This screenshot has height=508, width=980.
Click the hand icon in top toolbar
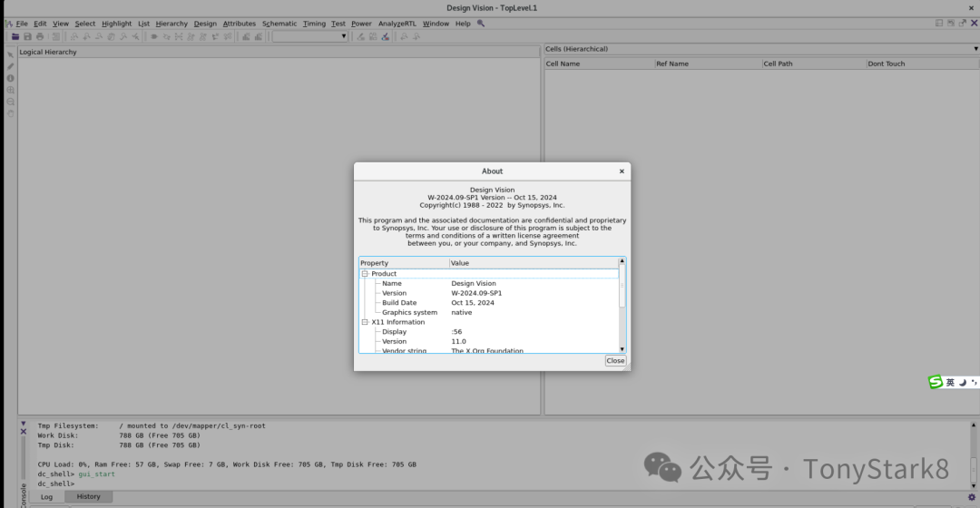[112, 37]
